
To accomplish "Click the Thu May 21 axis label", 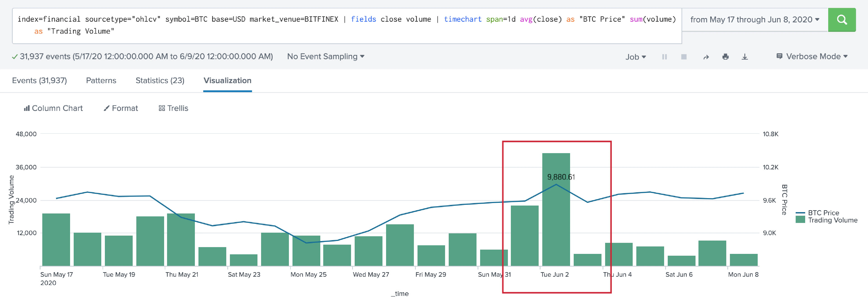I will click(x=182, y=274).
